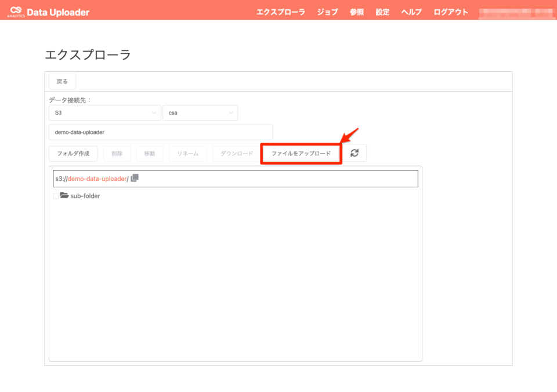557x392 pixels.
Task: Click the CS Analytics logo in the header
Action: [x=17, y=10]
